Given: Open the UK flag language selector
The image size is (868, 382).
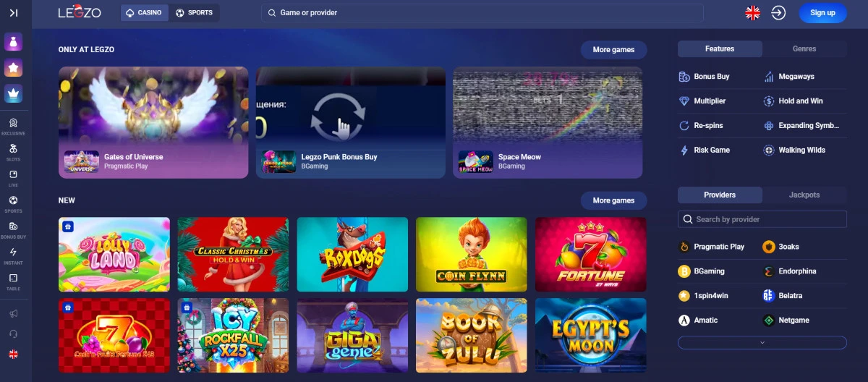Looking at the screenshot, I should point(753,13).
